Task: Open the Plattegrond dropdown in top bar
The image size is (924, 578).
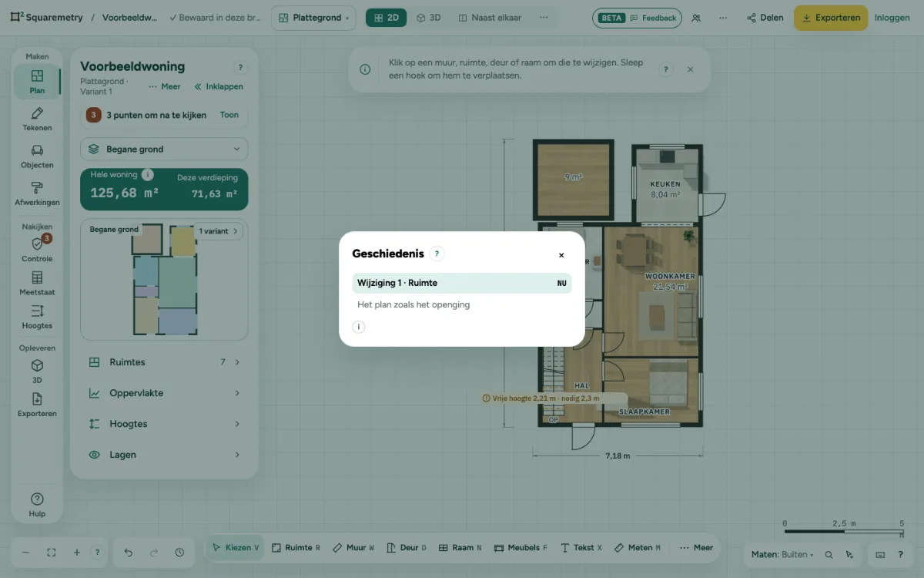Action: click(313, 18)
